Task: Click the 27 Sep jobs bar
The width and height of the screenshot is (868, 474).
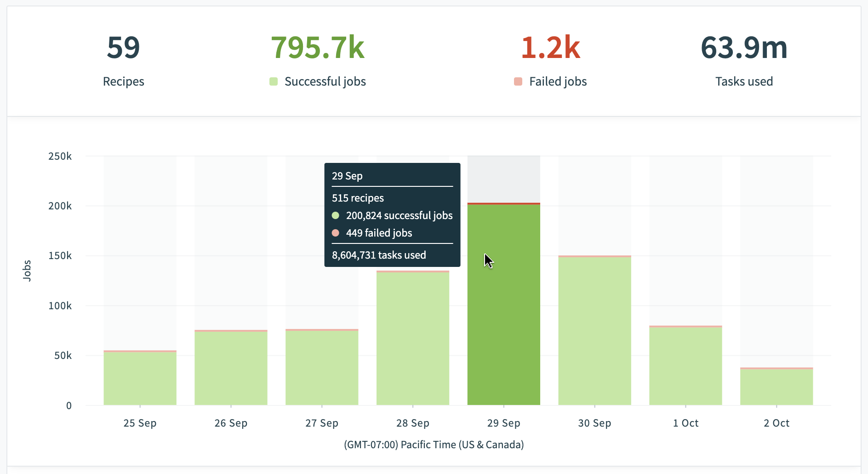Action: [x=322, y=368]
